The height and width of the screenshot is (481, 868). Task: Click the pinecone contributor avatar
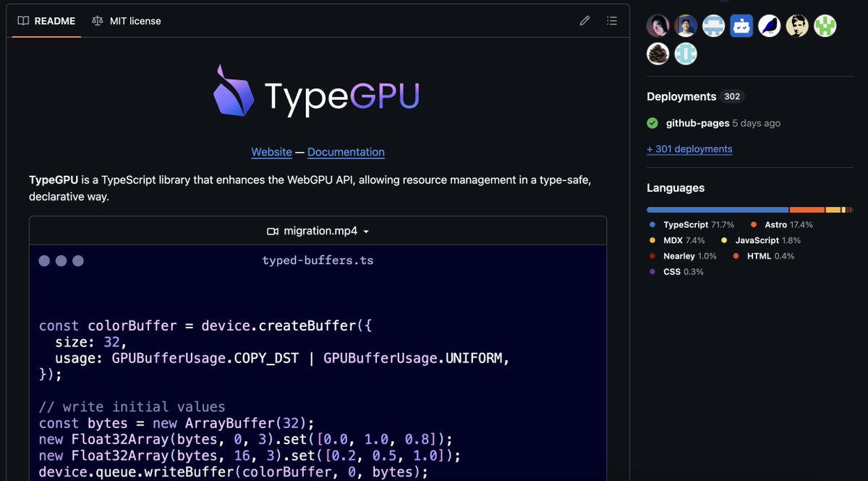coord(658,54)
